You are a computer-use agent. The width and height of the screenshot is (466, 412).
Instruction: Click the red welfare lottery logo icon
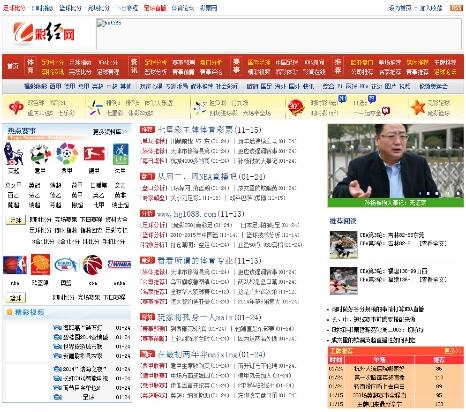(x=16, y=107)
